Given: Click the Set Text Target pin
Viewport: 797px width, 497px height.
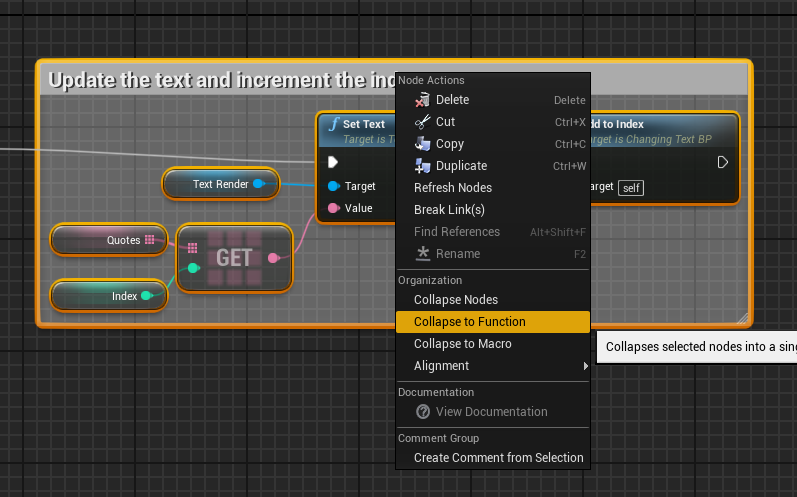Looking at the screenshot, I should tap(333, 186).
